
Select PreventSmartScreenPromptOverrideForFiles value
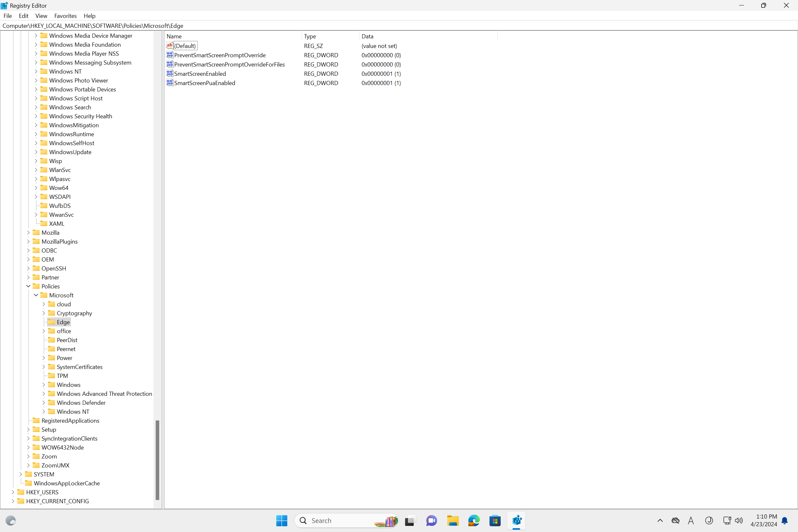click(229, 64)
